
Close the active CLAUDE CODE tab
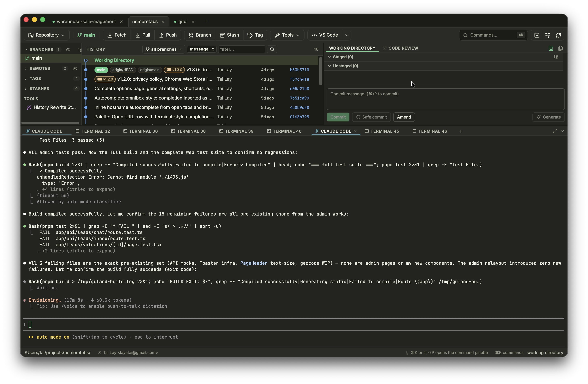pos(355,131)
